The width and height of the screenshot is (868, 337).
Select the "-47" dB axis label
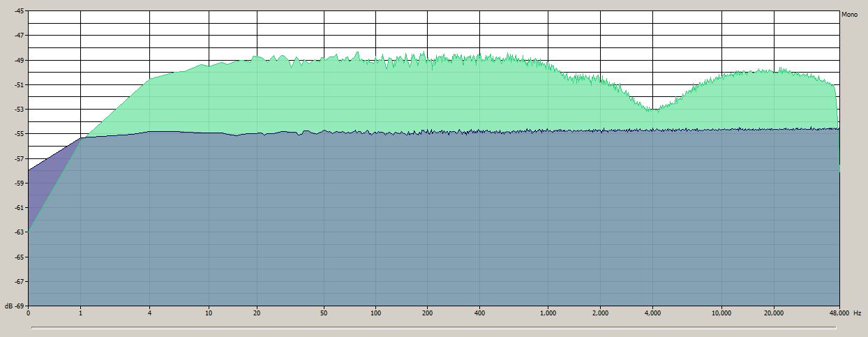tap(18, 35)
